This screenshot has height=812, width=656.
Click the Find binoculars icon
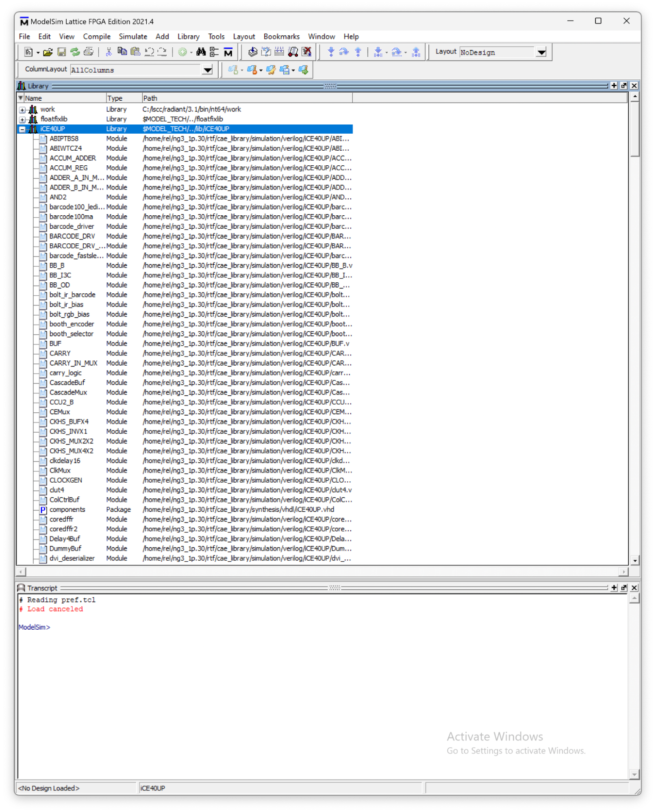(201, 52)
